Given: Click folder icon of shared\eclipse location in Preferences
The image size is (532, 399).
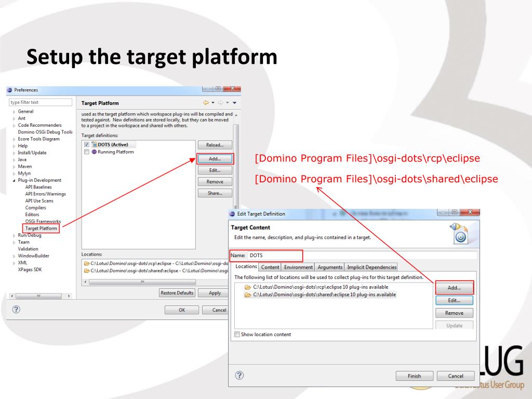Looking at the screenshot, I should [87, 270].
